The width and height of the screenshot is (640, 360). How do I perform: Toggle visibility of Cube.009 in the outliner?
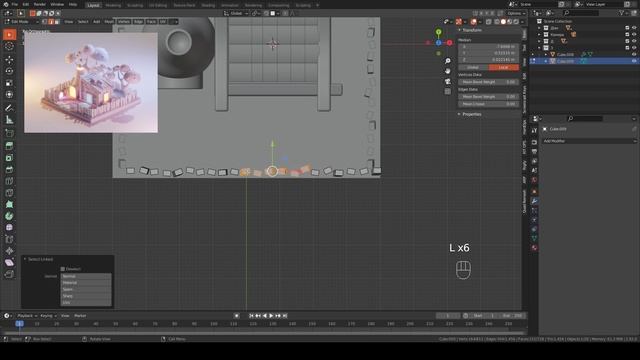click(x=634, y=61)
